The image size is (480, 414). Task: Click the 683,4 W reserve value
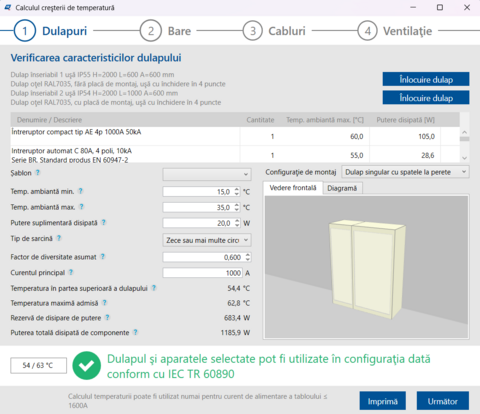pyautogui.click(x=237, y=318)
